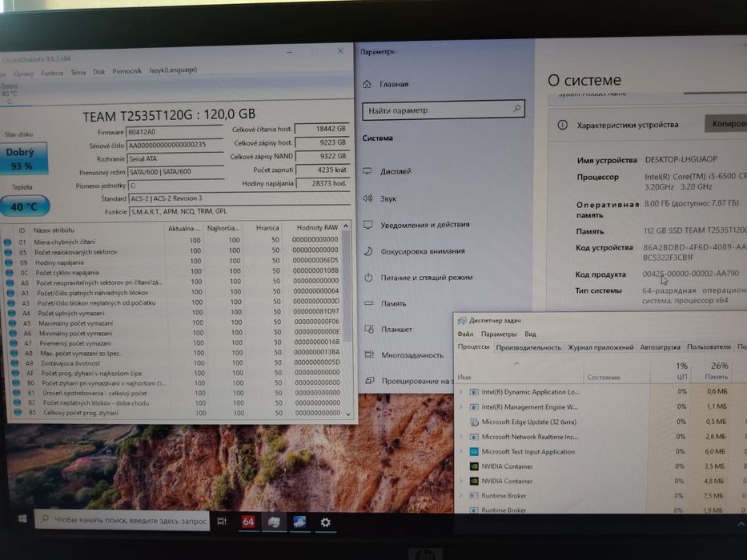This screenshot has width=747, height=560.
Task: Click status dot of attribute 0C cyklov napájania
Action: tap(9, 272)
